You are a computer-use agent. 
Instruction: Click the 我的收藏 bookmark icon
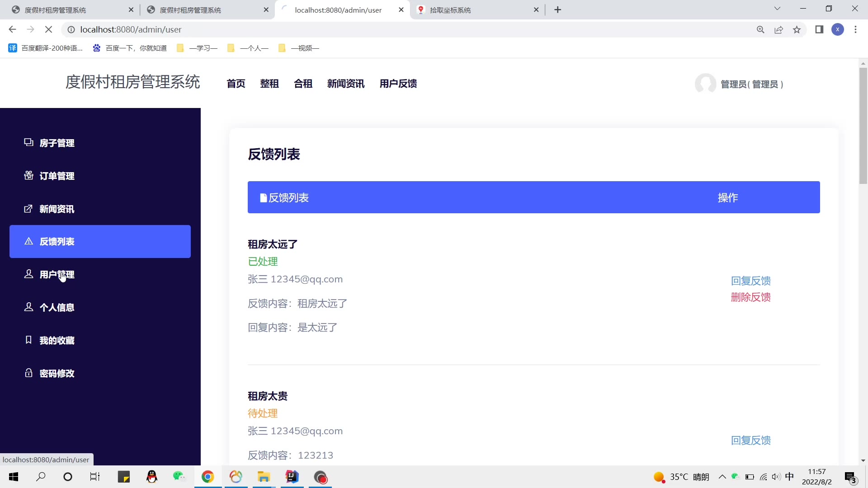point(28,340)
